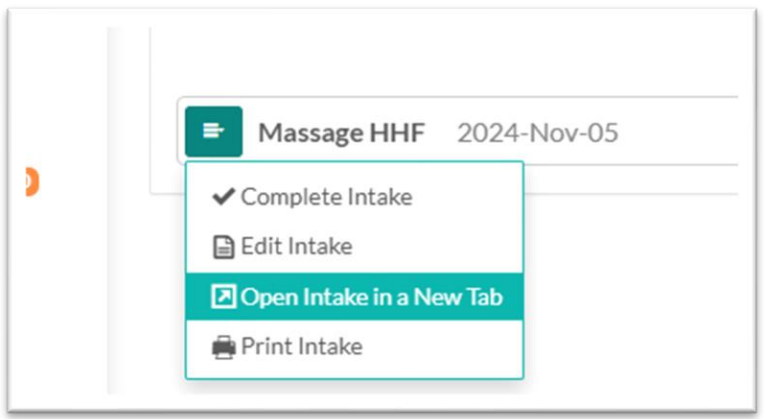Click the word "Edit" in the menu
This screenshot has width=764, height=419.
pos(259,245)
